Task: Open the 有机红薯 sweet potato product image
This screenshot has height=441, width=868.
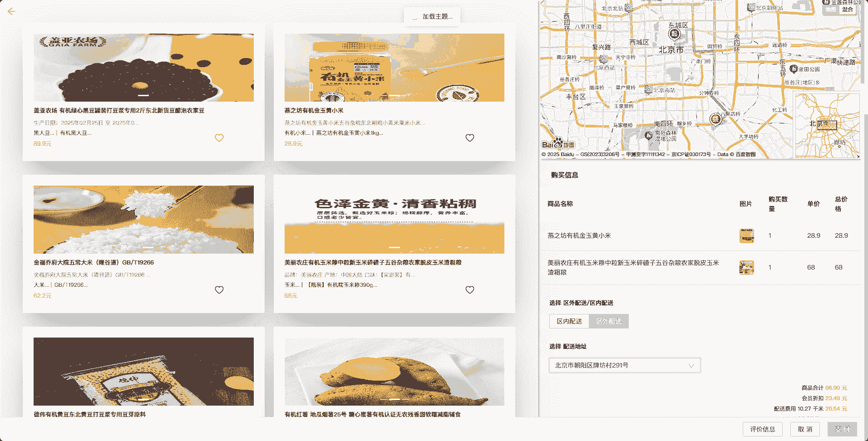Action: 395,372
